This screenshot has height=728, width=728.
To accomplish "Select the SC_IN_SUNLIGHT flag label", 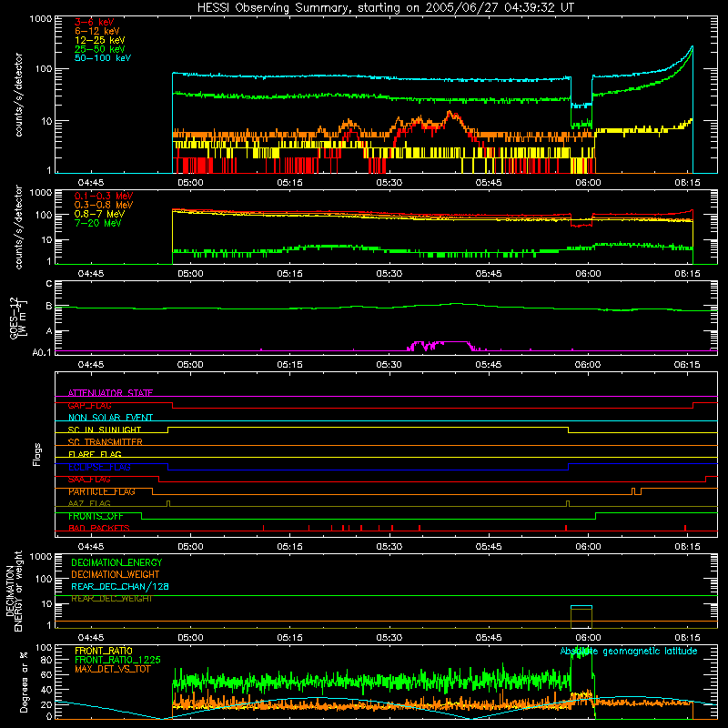I will [x=105, y=430].
